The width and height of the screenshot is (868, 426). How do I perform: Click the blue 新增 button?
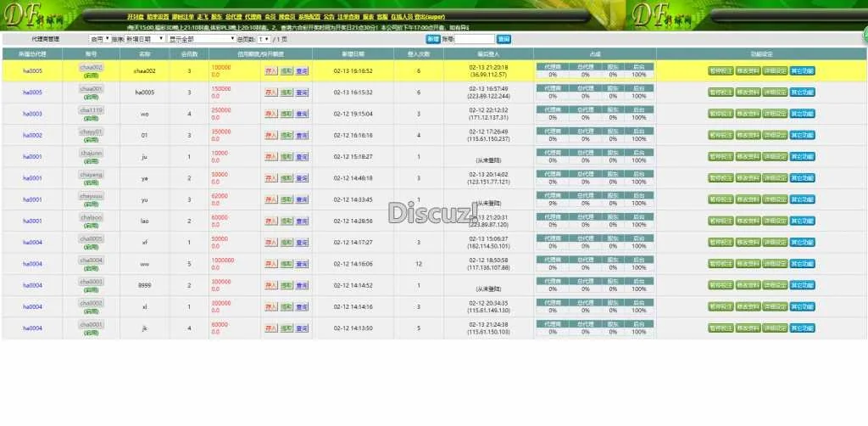432,39
